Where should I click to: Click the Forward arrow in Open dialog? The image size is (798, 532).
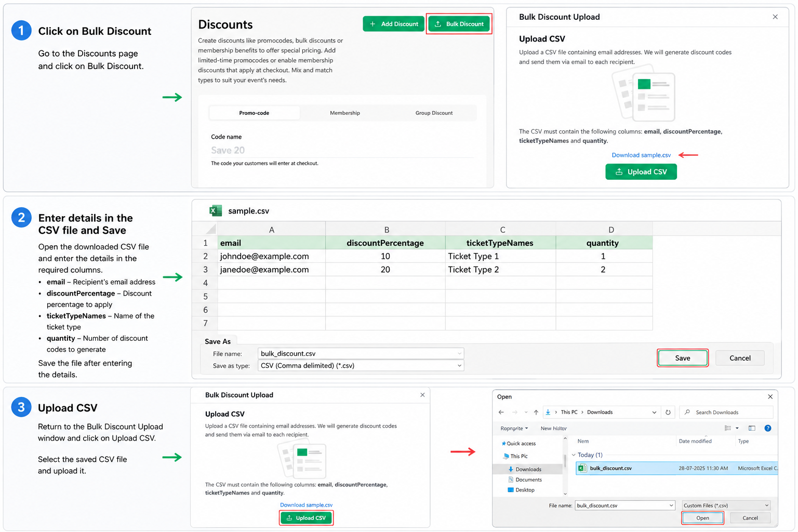[x=515, y=412]
